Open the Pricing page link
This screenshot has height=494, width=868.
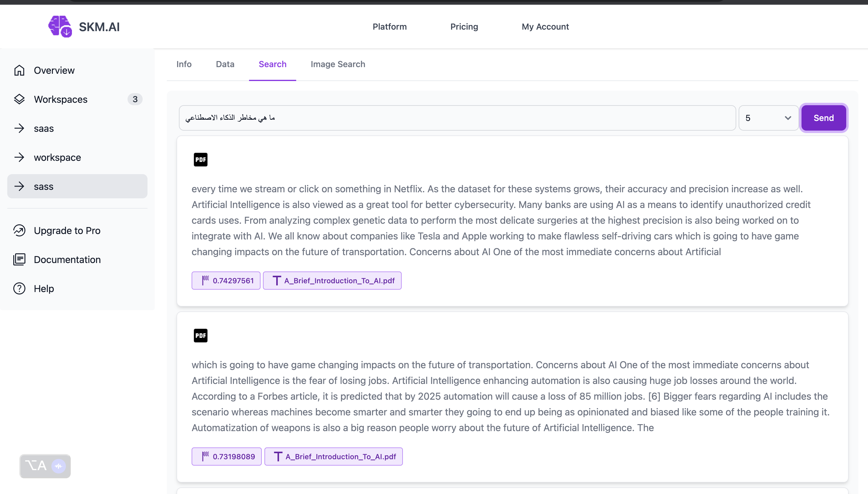[464, 27]
